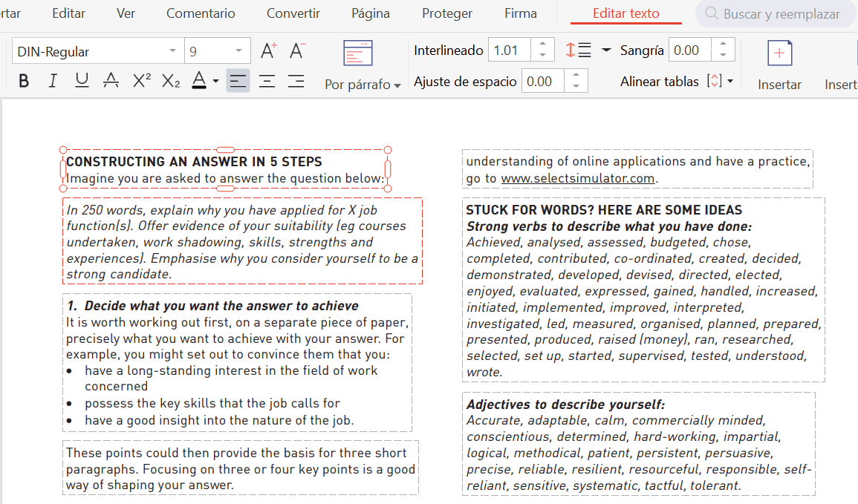This screenshot has width=858, height=504.
Task: Open the Por párrafo mode dropdown
Action: point(363,85)
